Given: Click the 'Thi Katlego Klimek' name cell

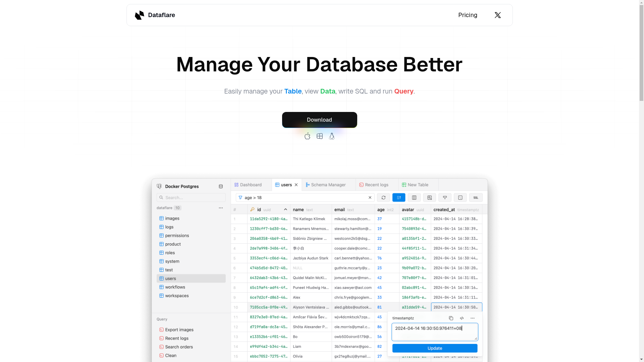Looking at the screenshot, I should (311, 219).
